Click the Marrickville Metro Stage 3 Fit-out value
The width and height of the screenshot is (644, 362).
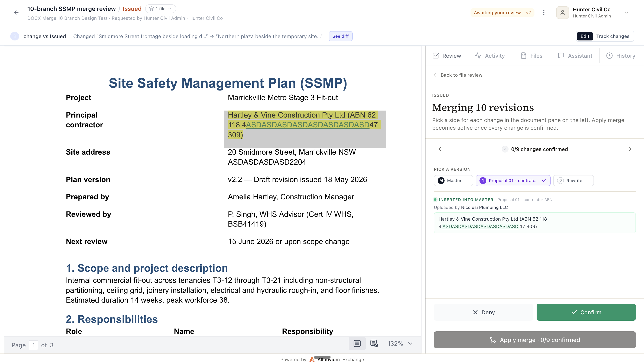[x=283, y=98]
